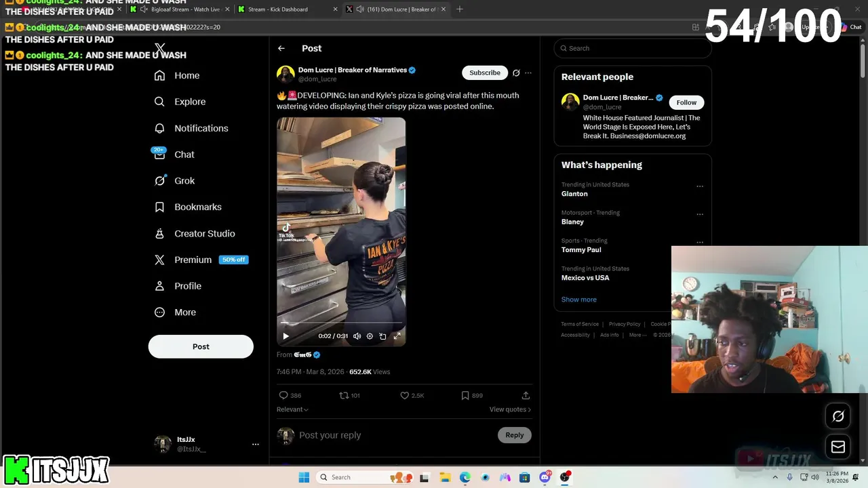The width and height of the screenshot is (868, 488).
Task: Click Show more trends
Action: point(579,300)
